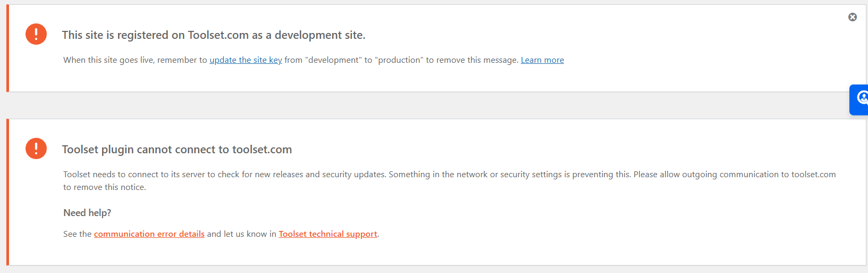
Task: Open the update the site key link
Action: click(x=246, y=60)
